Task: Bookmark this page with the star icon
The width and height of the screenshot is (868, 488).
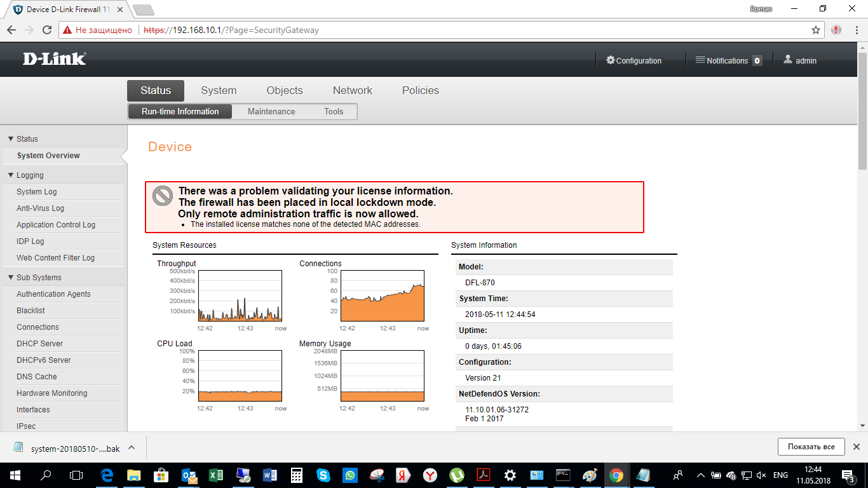Action: click(816, 30)
